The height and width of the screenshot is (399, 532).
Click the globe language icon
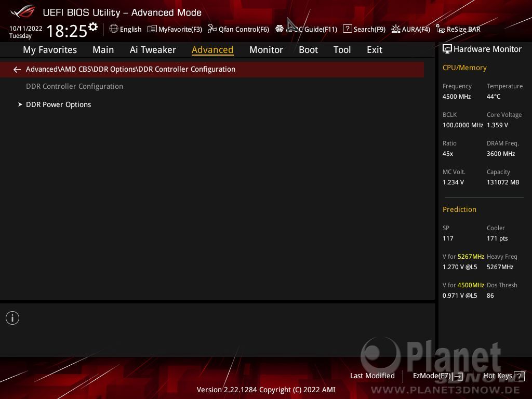pyautogui.click(x=114, y=29)
